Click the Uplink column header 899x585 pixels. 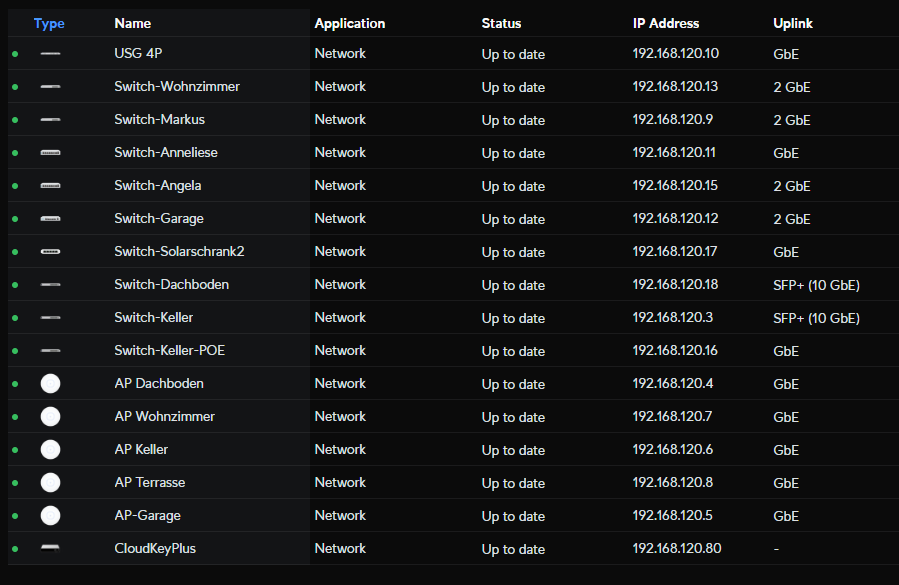(793, 23)
